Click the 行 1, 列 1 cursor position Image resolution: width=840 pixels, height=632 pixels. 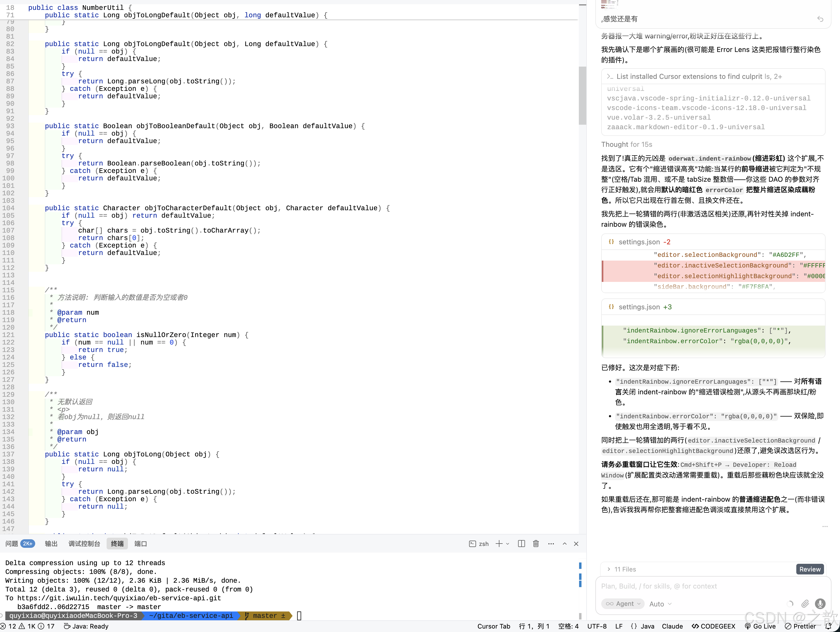534,626
